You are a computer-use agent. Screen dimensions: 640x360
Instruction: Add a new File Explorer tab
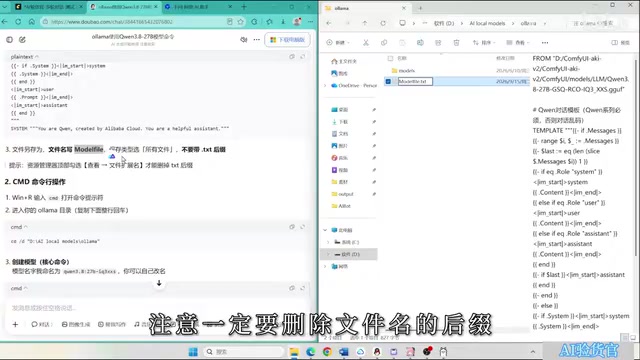tap(420, 8)
